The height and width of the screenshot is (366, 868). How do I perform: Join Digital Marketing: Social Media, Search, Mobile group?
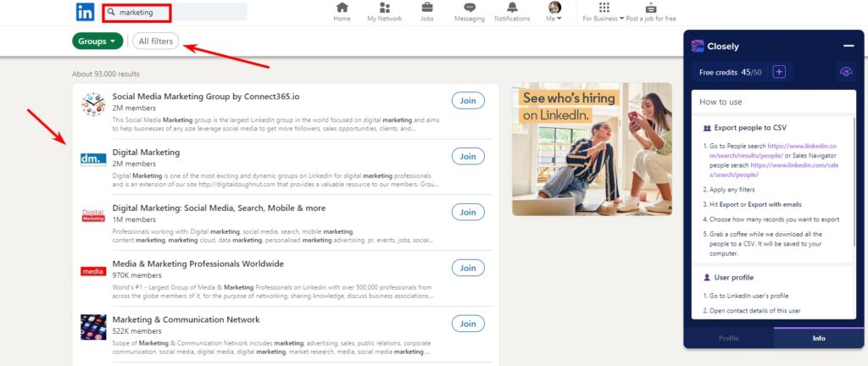(x=468, y=213)
